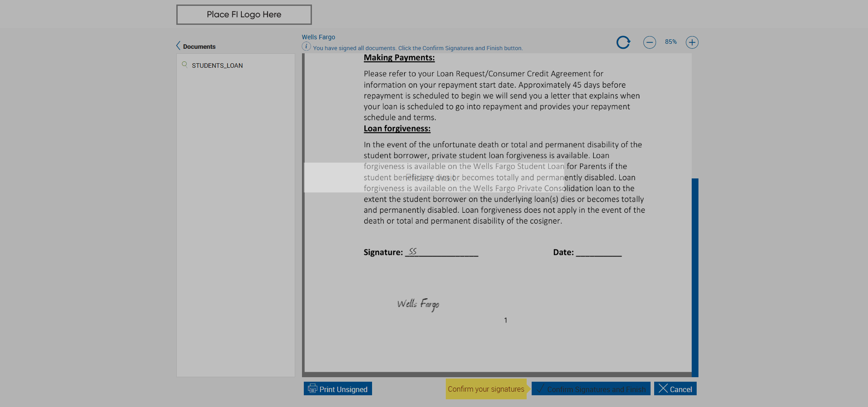Click the Place FI Logo Here box
The width and height of the screenshot is (868, 407).
(244, 14)
